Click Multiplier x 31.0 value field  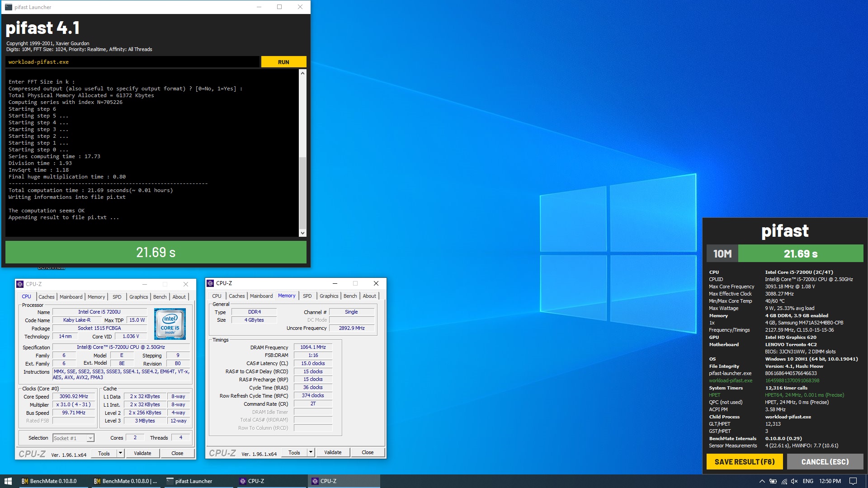tap(74, 404)
